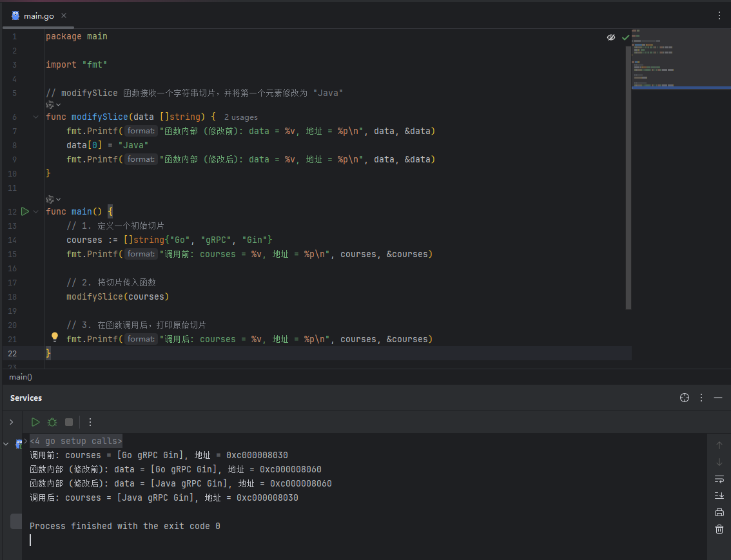
Task: Minimize the Services panel
Action: pyautogui.click(x=718, y=398)
